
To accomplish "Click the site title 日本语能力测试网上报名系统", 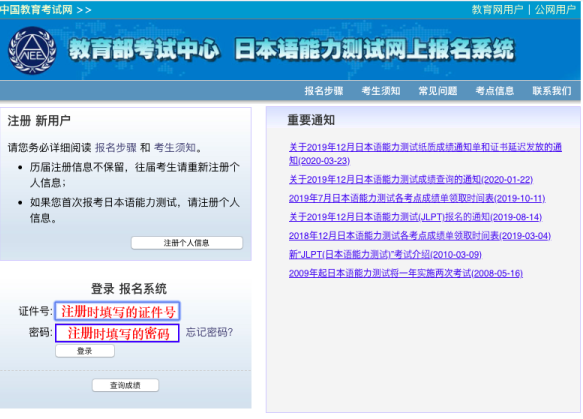I will click(374, 49).
